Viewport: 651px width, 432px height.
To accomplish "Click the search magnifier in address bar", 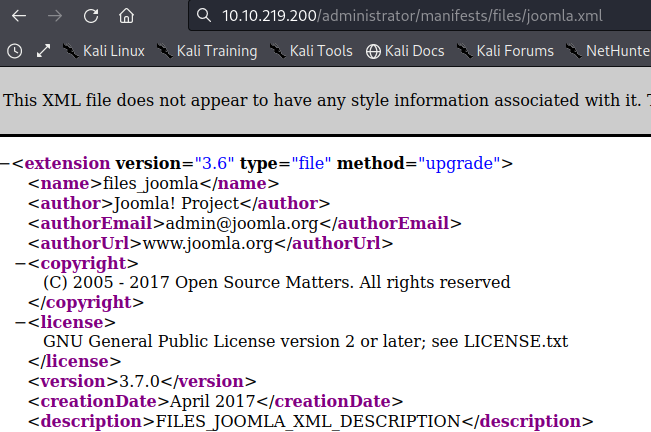I will tap(203, 16).
